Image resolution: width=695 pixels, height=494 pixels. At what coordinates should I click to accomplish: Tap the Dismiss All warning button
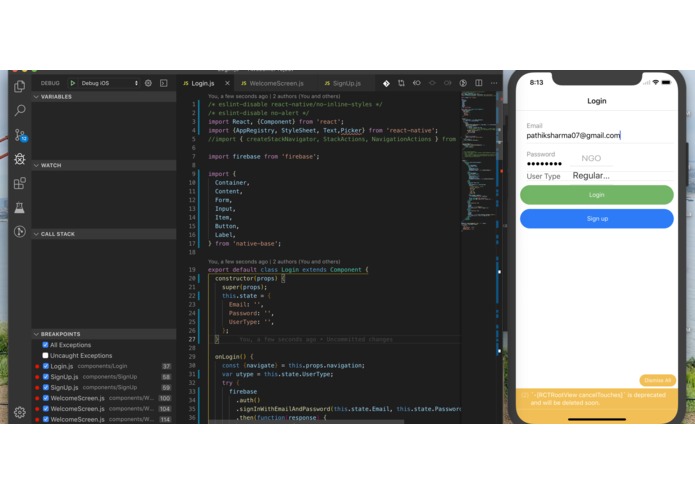tap(657, 380)
